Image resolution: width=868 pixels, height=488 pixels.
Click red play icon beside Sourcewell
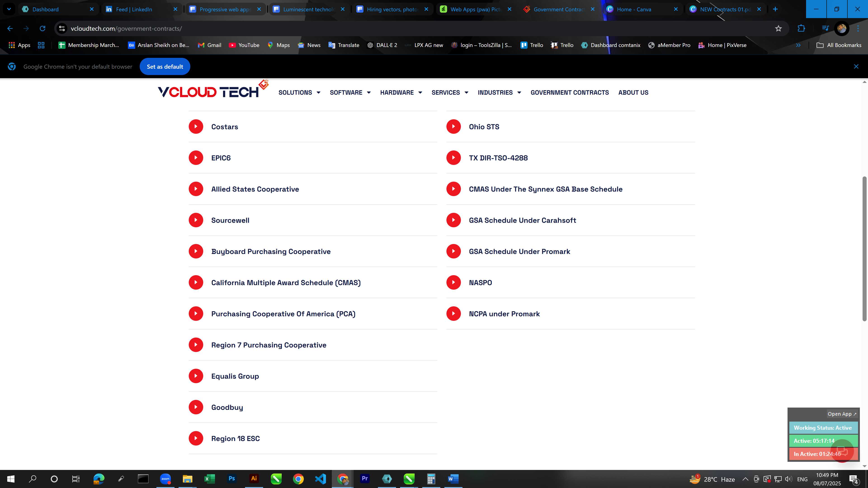pos(196,220)
